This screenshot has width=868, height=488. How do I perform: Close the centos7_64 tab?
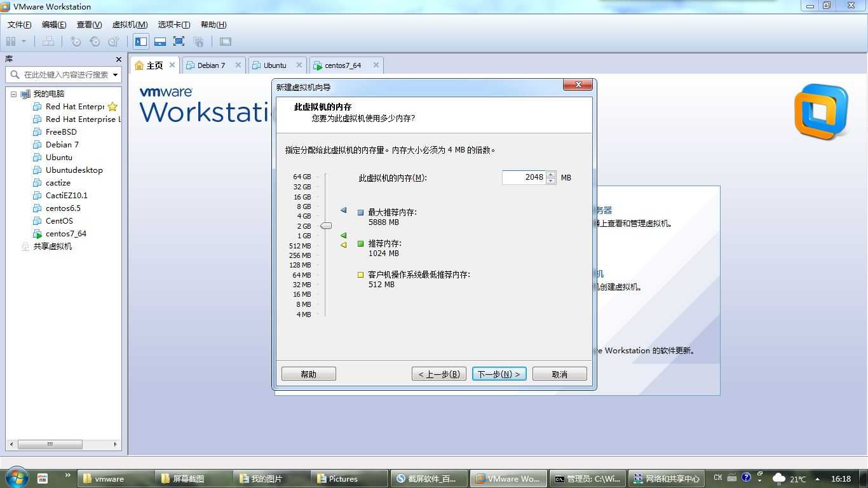[376, 65]
